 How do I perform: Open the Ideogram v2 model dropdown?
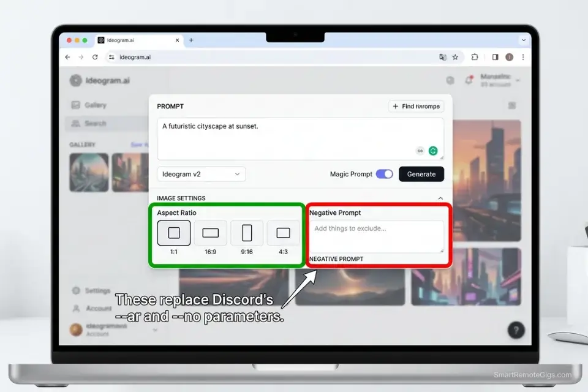pos(202,174)
